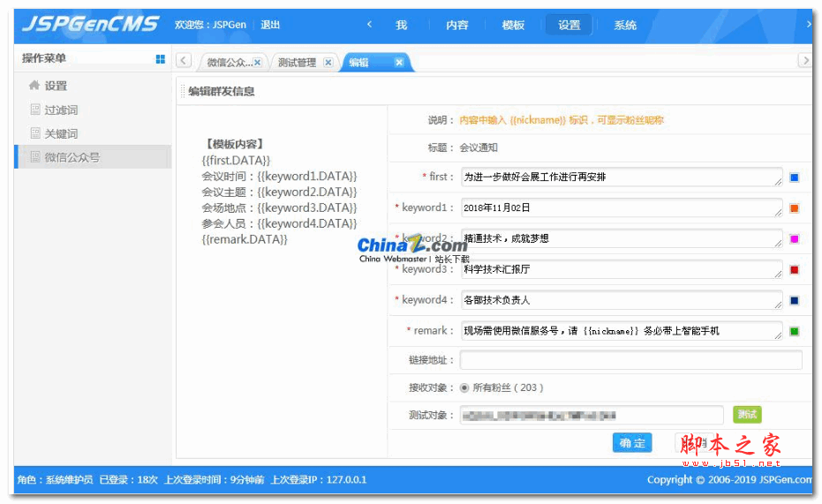The width and height of the screenshot is (822, 504).
Task: Pick the orange color for keyword1
Action: pos(795,208)
